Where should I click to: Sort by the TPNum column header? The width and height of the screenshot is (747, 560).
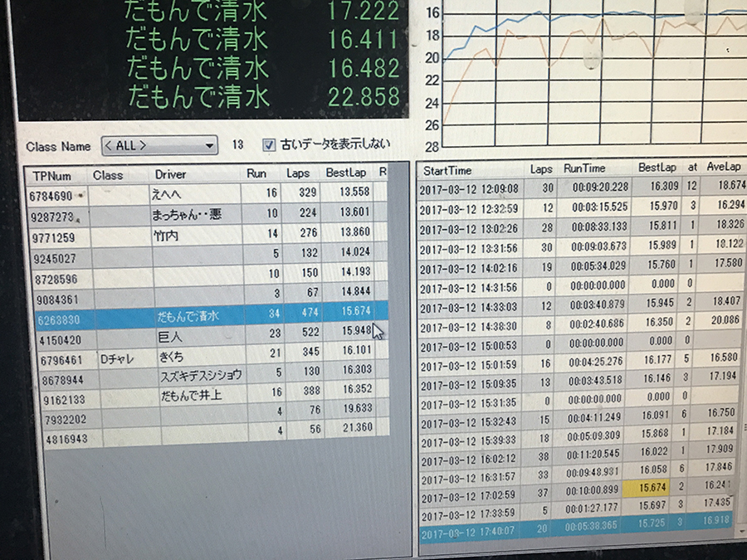coord(52,176)
